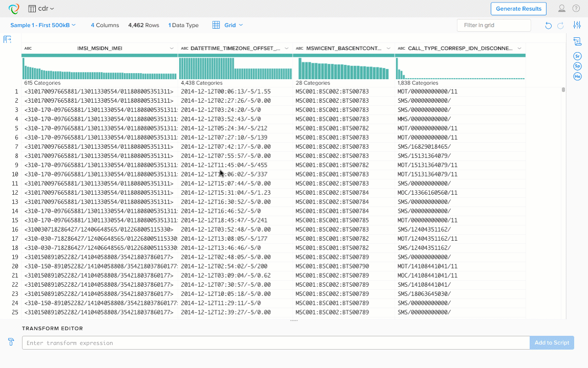588x368 pixels.
Task: Click the undo arrow icon
Action: (x=549, y=26)
